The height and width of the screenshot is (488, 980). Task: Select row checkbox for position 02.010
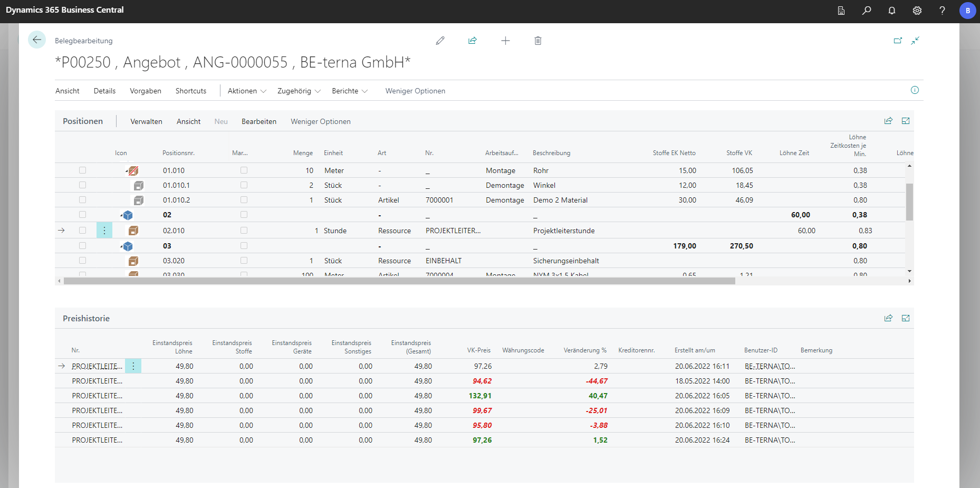tap(82, 231)
